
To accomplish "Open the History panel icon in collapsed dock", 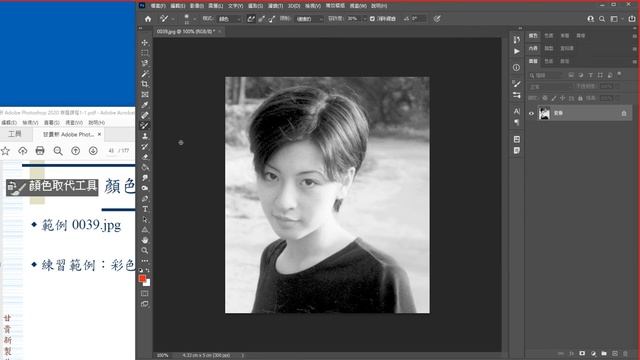I will [517, 40].
